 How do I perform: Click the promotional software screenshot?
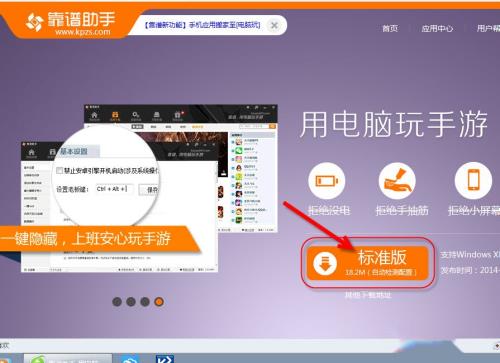149,188
